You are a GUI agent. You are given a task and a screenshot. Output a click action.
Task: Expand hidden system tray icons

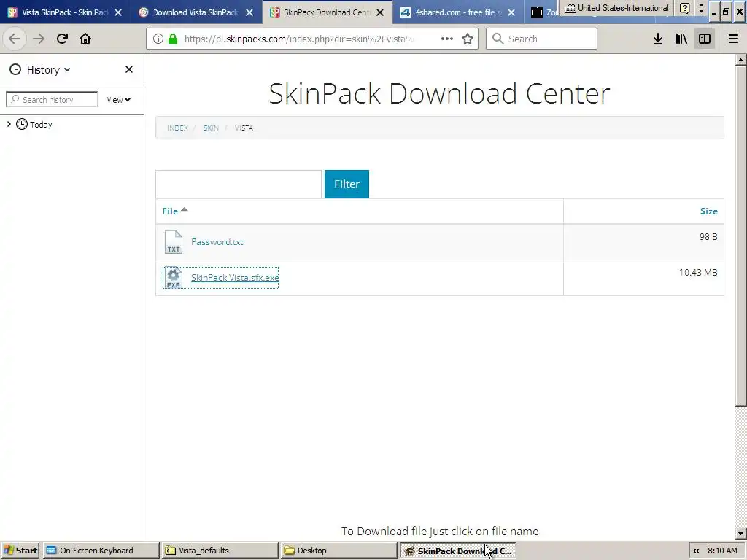696,551
